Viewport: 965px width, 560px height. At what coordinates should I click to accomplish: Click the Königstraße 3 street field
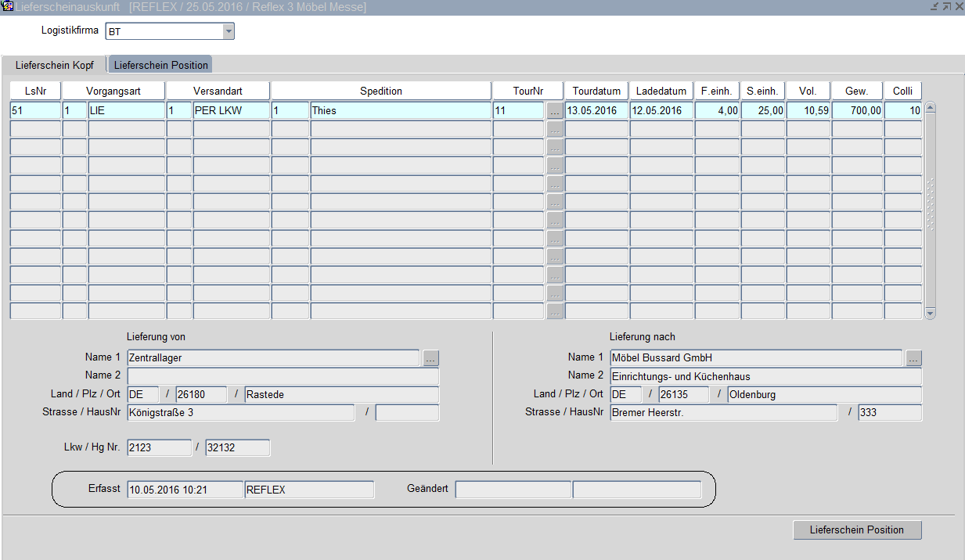[x=240, y=413]
